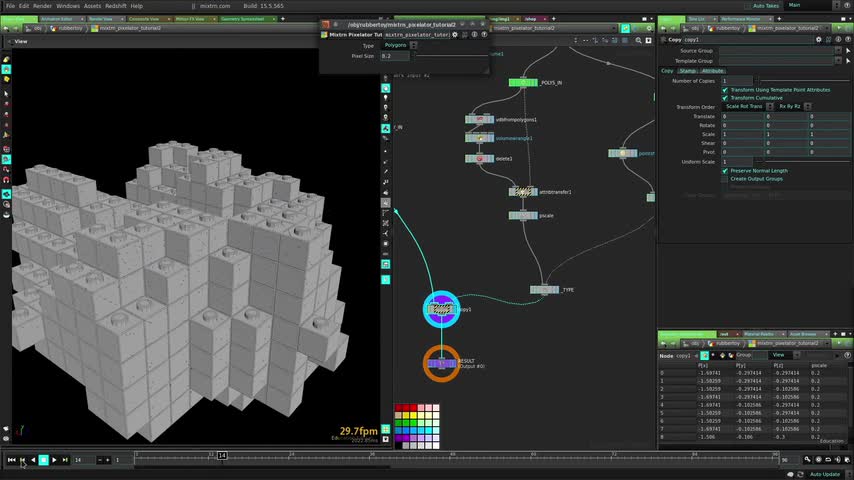Image resolution: width=854 pixels, height=480 pixels.
Task: Select the delete1 node icon
Action: pos(480,158)
